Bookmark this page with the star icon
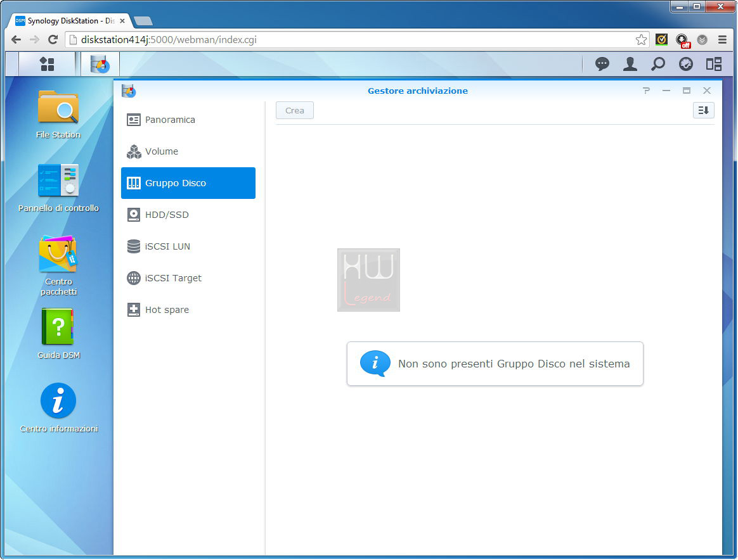Screen dimensions: 738x560 pos(641,40)
